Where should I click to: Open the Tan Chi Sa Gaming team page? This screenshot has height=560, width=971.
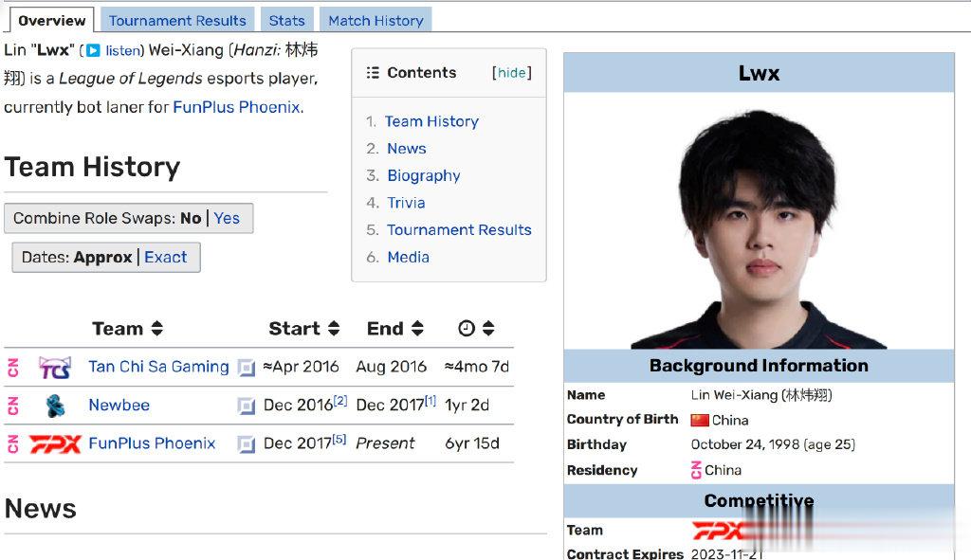point(158,367)
